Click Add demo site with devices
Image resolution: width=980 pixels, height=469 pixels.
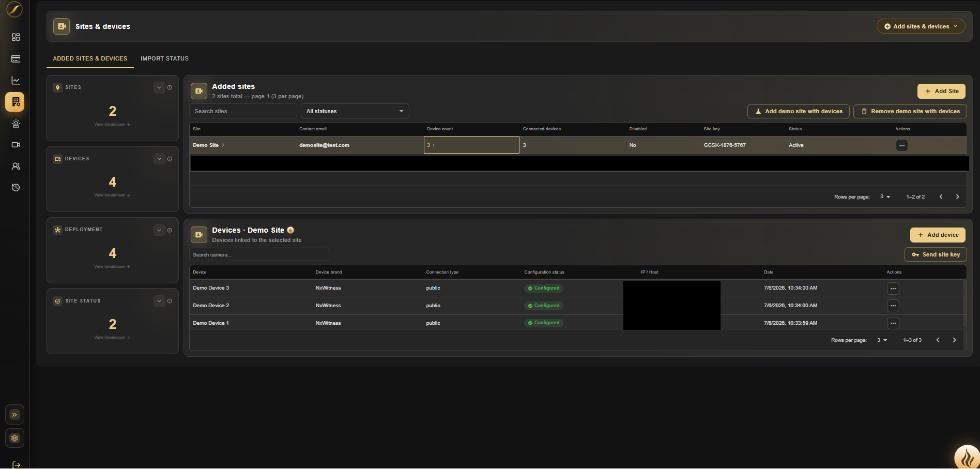click(798, 111)
